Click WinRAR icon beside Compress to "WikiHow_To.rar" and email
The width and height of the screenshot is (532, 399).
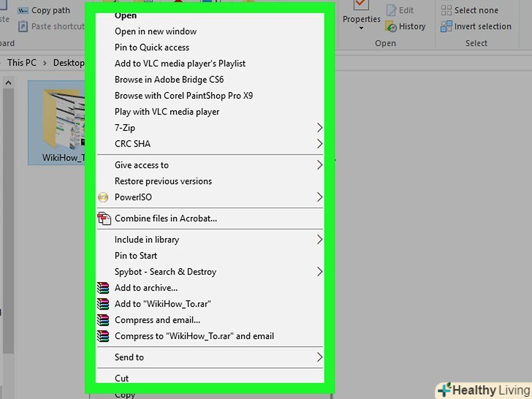103,336
